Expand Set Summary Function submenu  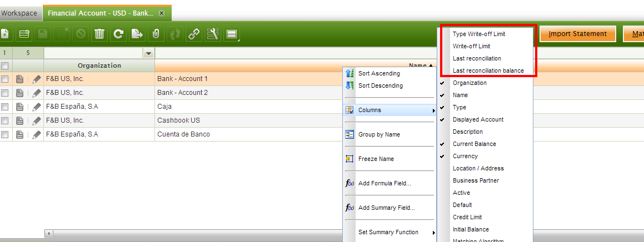pos(390,232)
